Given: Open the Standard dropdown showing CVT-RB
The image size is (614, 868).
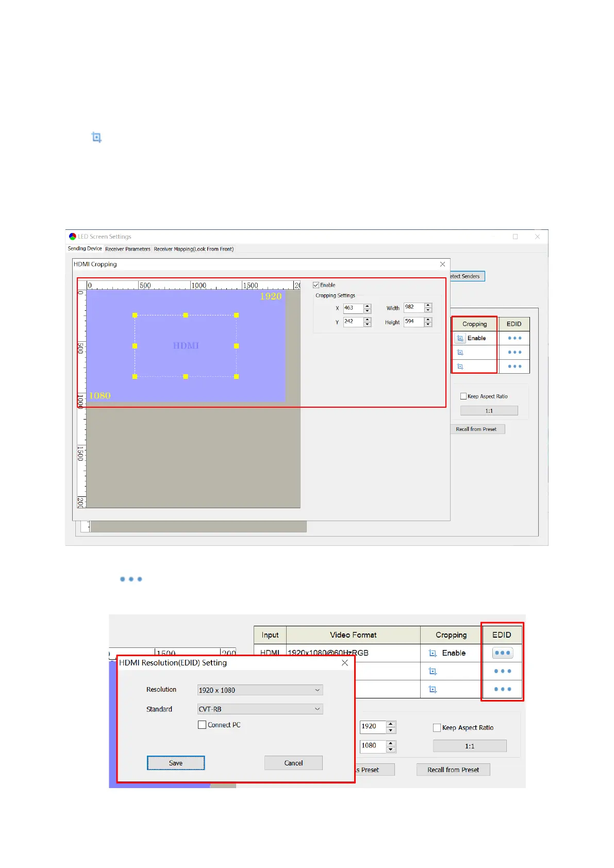Looking at the screenshot, I should click(260, 709).
